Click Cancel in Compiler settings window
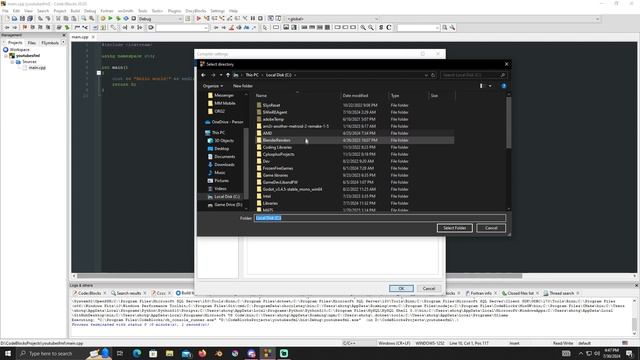This screenshot has width=640, height=360. 429,288
